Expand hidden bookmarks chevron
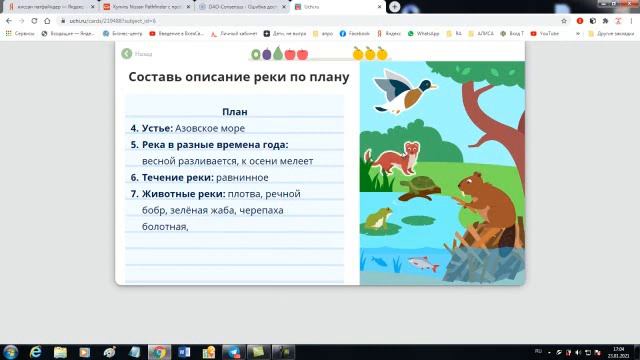This screenshot has width=640, height=360. 578,33
